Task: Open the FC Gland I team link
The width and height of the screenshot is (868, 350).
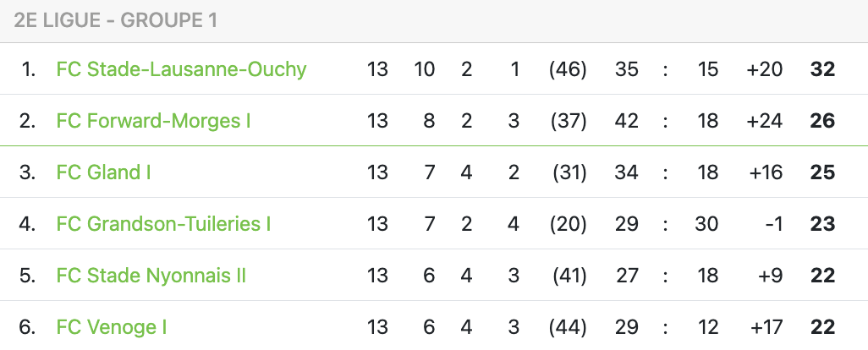Action: tap(103, 172)
